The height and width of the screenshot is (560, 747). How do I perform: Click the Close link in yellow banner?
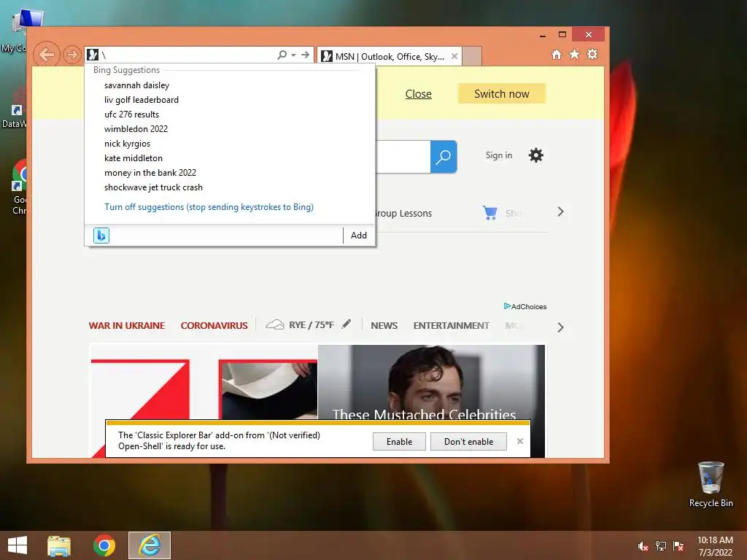[x=418, y=94]
